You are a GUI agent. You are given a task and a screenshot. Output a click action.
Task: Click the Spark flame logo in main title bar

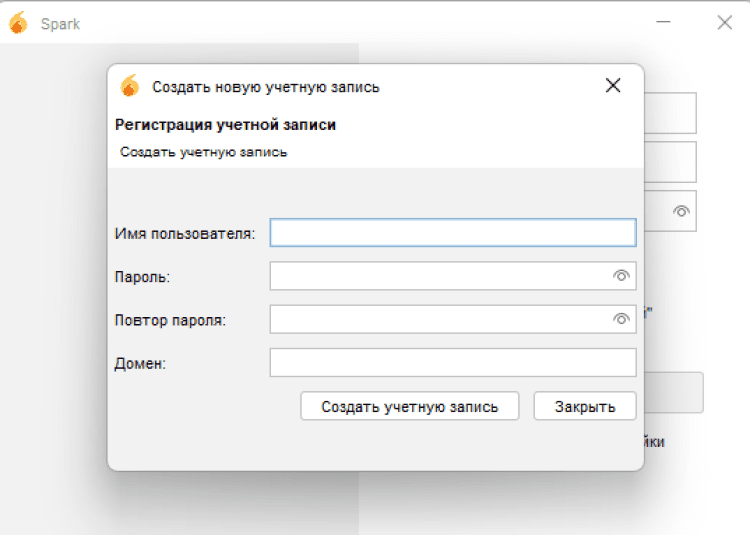18,23
